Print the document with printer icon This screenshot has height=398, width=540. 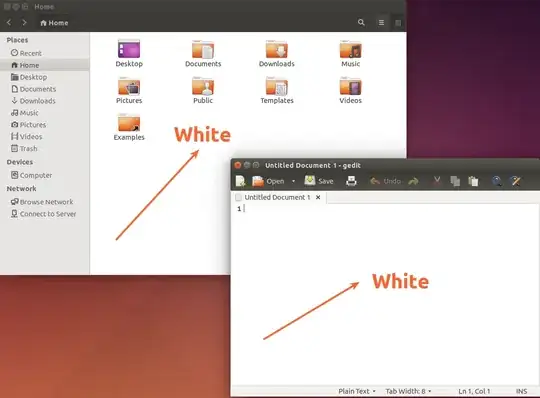tap(351, 181)
